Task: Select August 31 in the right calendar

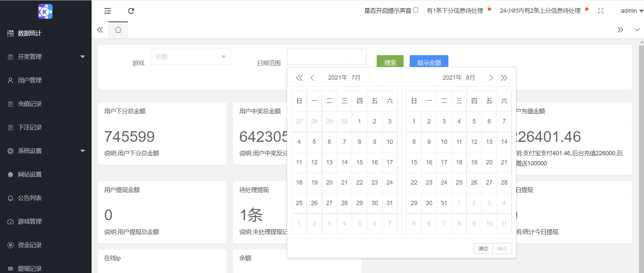Action: (444, 203)
